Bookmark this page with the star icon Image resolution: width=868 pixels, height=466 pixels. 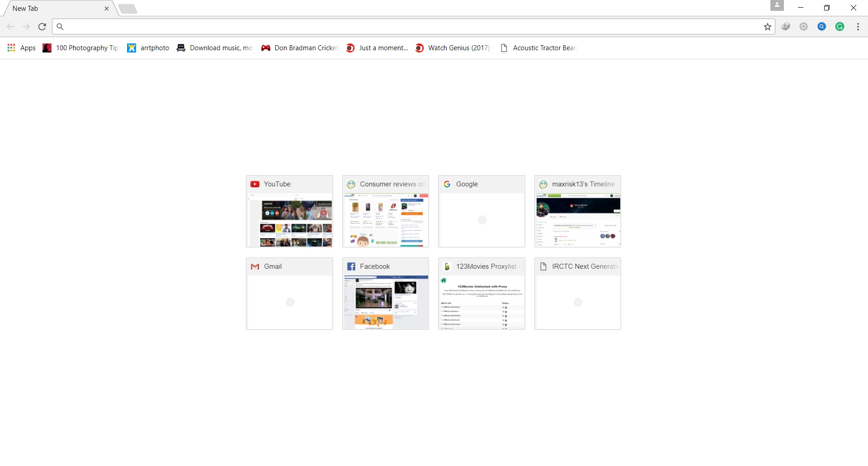pos(767,27)
